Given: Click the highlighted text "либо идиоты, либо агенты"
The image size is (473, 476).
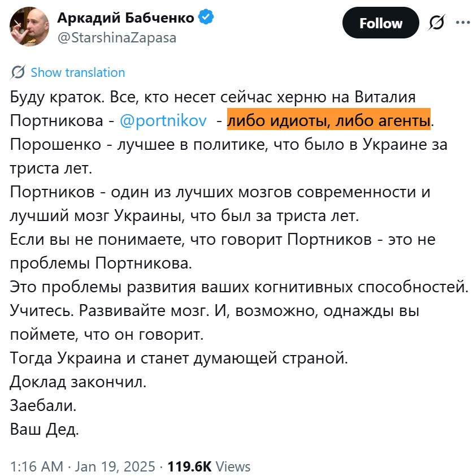Looking at the screenshot, I should coord(328,121).
